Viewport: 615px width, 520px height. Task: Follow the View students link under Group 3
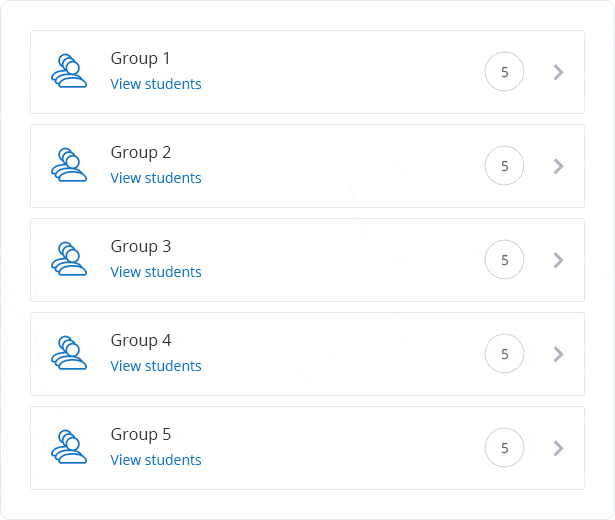tap(156, 272)
